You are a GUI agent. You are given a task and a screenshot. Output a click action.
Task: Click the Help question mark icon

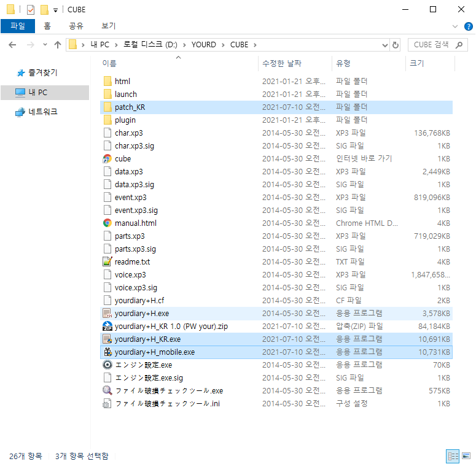tap(469, 26)
